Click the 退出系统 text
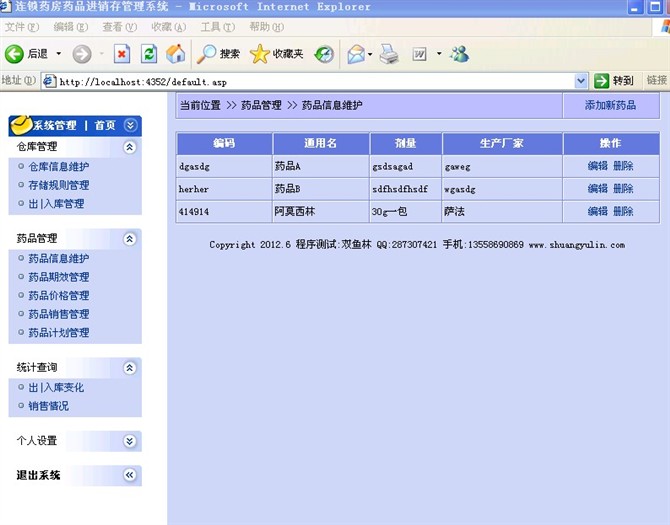The image size is (670, 525). (38, 475)
